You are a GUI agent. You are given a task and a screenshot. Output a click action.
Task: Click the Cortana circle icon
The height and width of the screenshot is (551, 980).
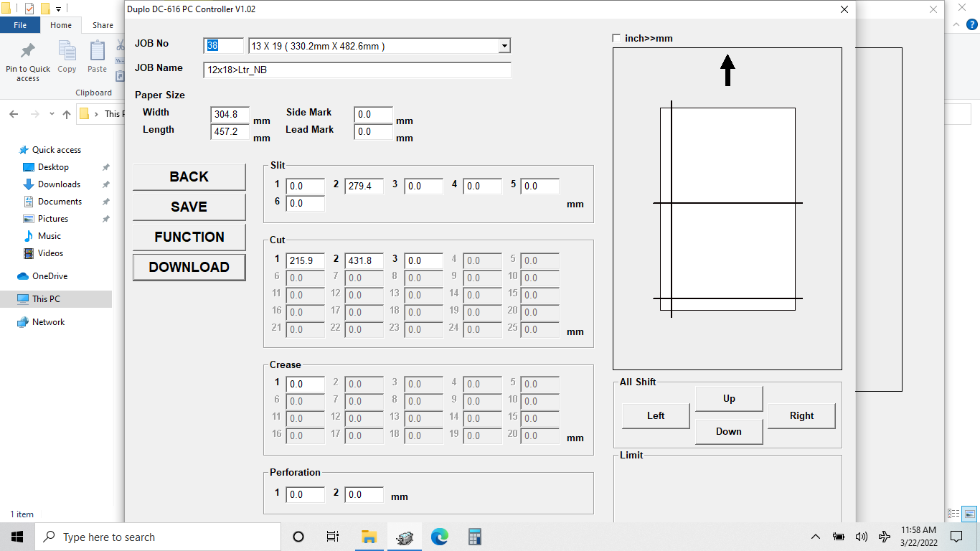298,537
